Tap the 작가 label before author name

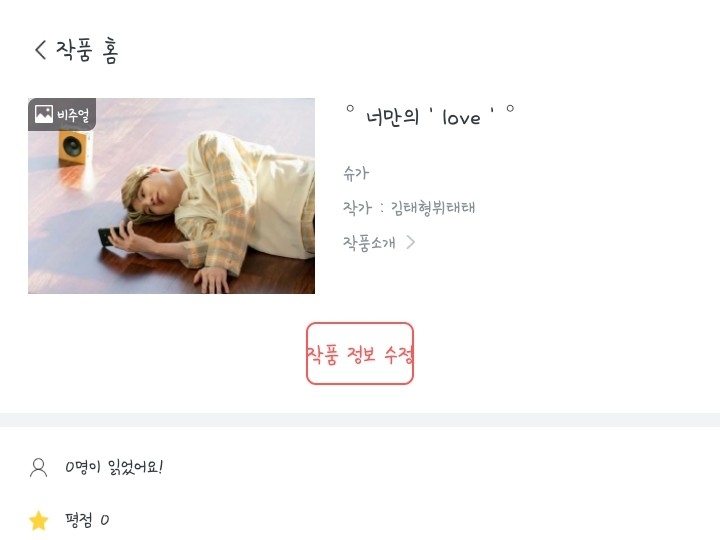point(357,207)
